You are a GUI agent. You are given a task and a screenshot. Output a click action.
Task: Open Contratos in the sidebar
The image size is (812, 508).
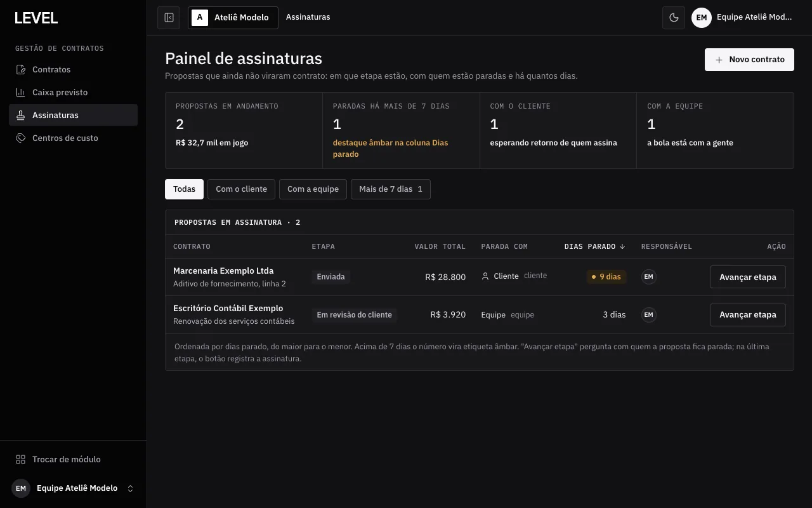tap(73, 69)
